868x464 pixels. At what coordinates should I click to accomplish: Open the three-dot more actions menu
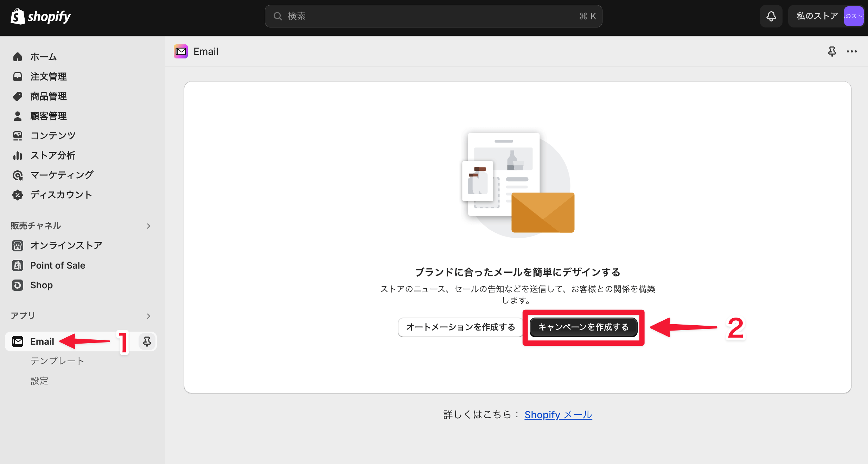pos(851,52)
